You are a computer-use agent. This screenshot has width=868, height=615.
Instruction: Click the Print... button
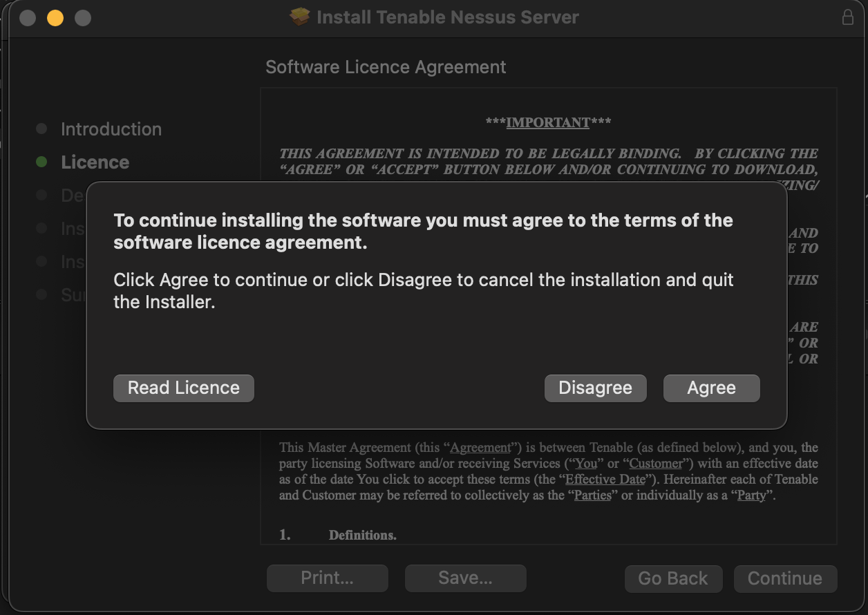pos(327,578)
